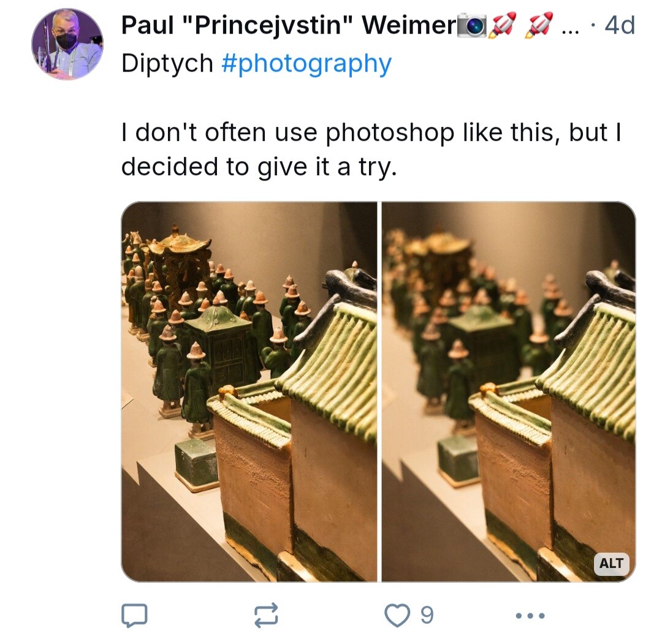Viewport: 662px width, 644px height.
Task: Click the second rocket emoji in name
Action: pyautogui.click(x=539, y=25)
